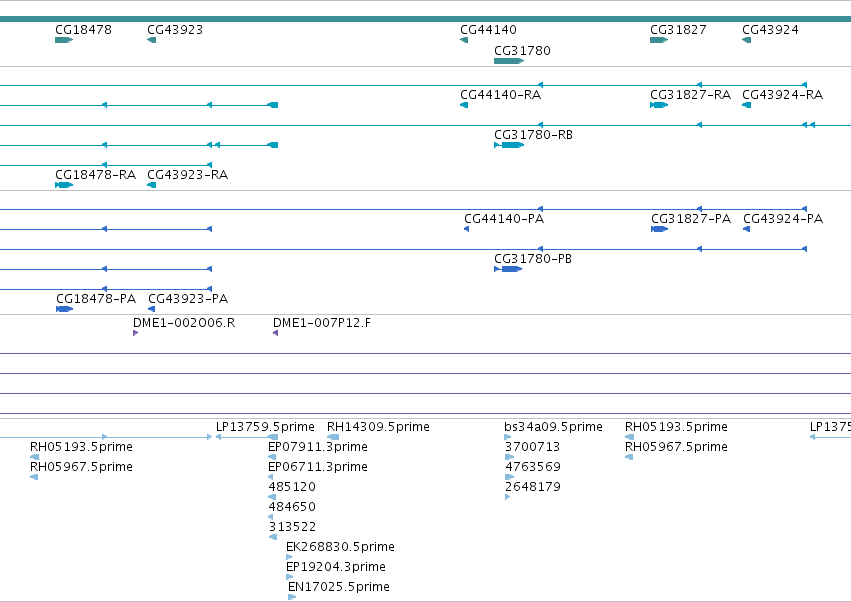Click CG31780-RB transcript glyph
Viewport: 851px width, 602px height.
click(x=509, y=145)
